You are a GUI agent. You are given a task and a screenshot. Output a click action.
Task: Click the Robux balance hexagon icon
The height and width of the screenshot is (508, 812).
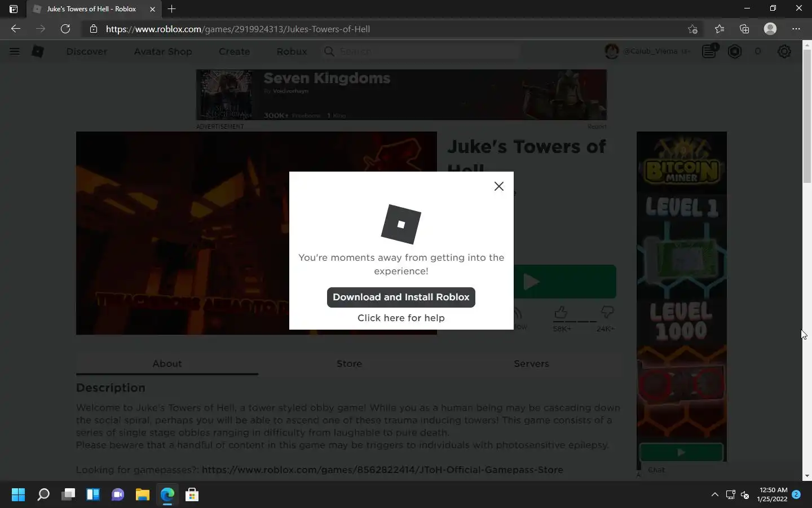(x=735, y=51)
